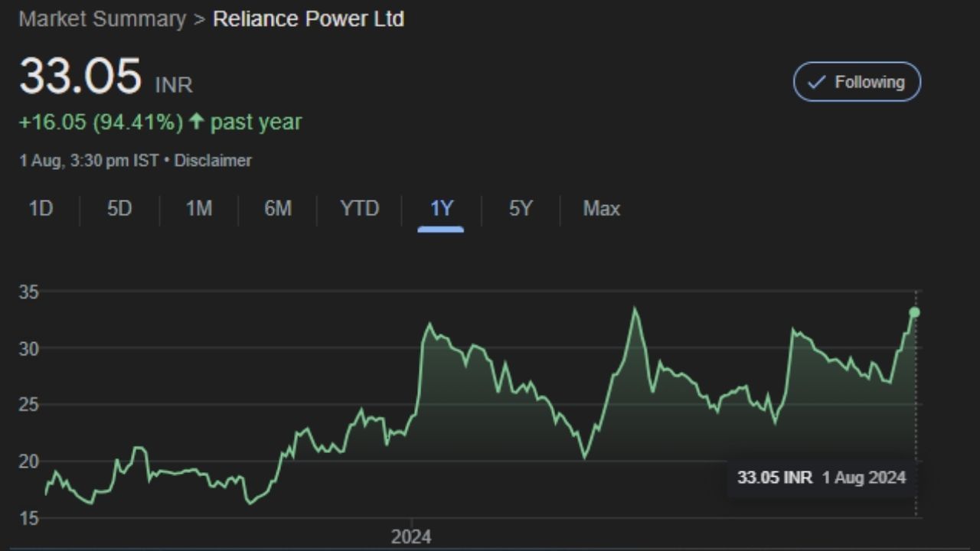Click the 15 y-axis label

tap(29, 519)
